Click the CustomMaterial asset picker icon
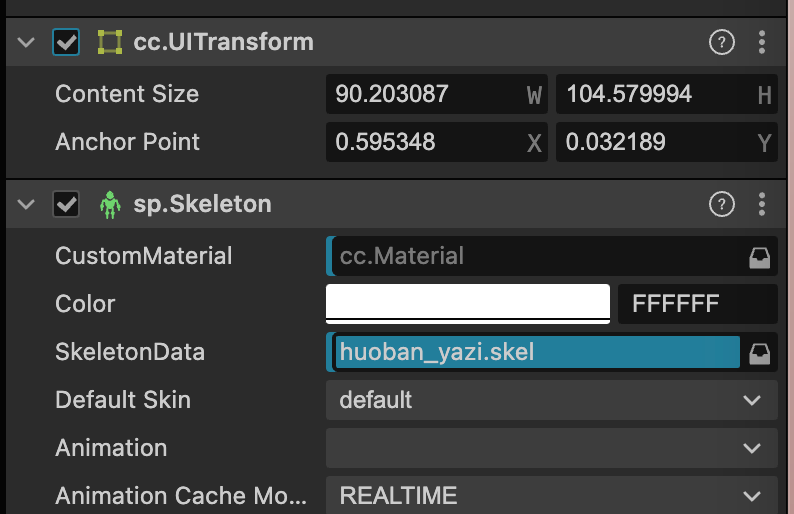Screen dimensions: 794x514 [x=760, y=257]
